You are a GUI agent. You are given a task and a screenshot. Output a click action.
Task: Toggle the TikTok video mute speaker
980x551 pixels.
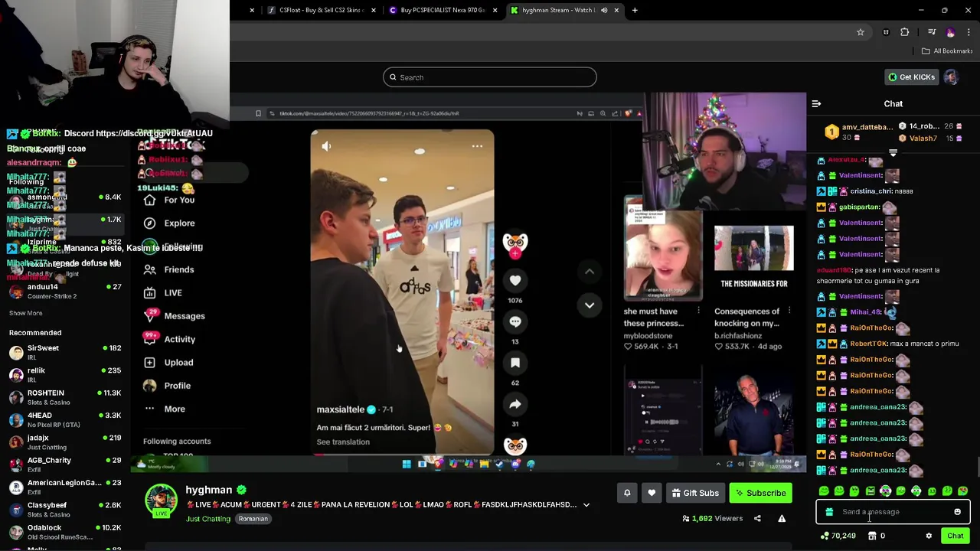(327, 146)
